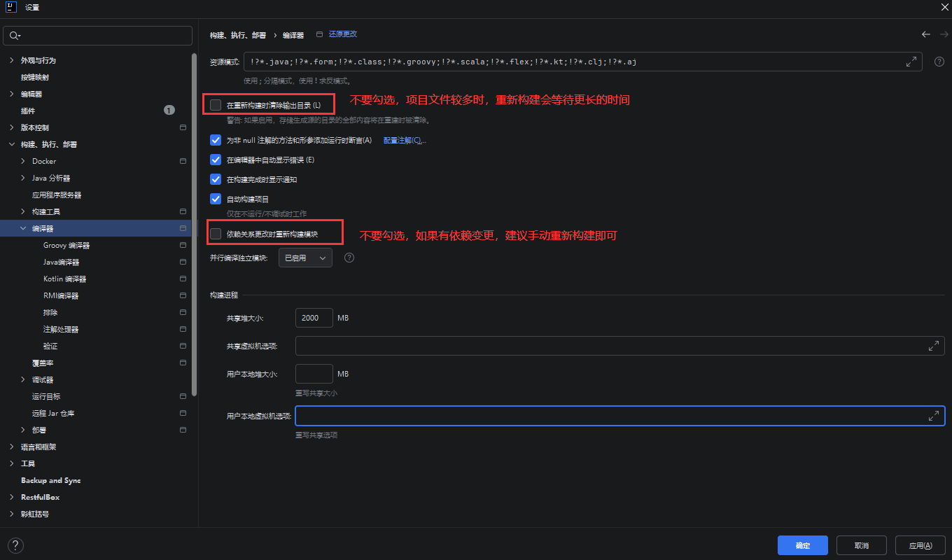Expand the resource patterns field
Viewport: 952px width, 560px height.
tap(911, 62)
